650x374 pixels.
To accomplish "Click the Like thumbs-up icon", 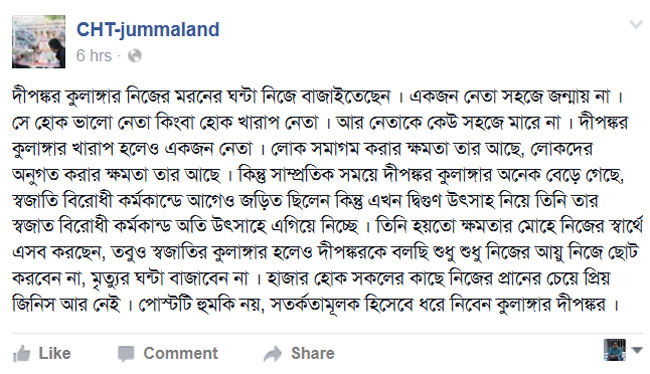I will coord(22,354).
